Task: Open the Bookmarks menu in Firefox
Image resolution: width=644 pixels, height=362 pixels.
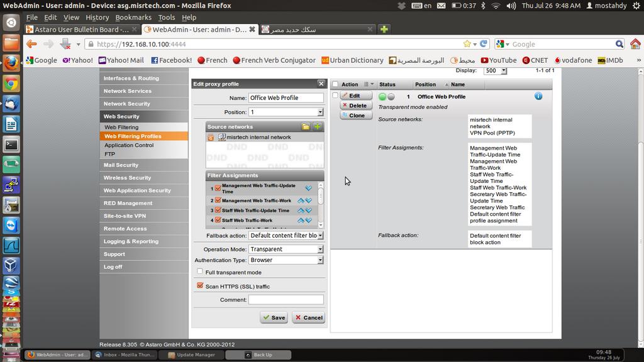Action: (x=133, y=18)
